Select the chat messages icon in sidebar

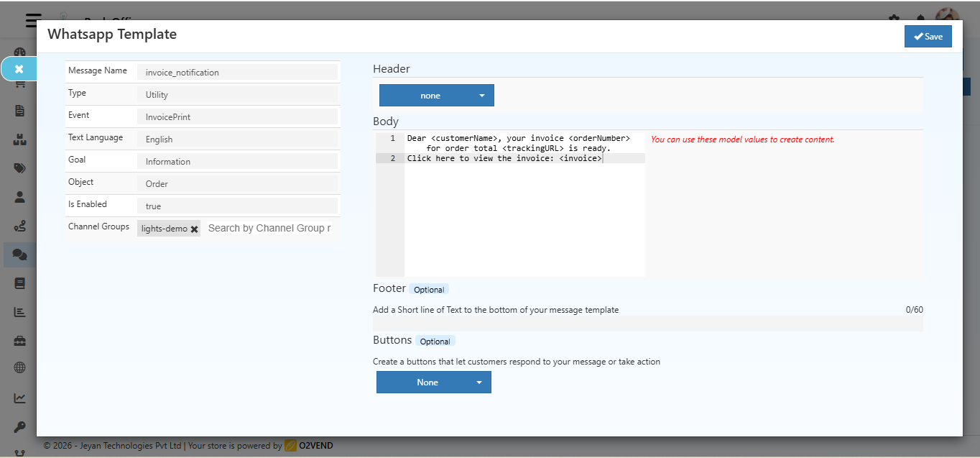19,255
